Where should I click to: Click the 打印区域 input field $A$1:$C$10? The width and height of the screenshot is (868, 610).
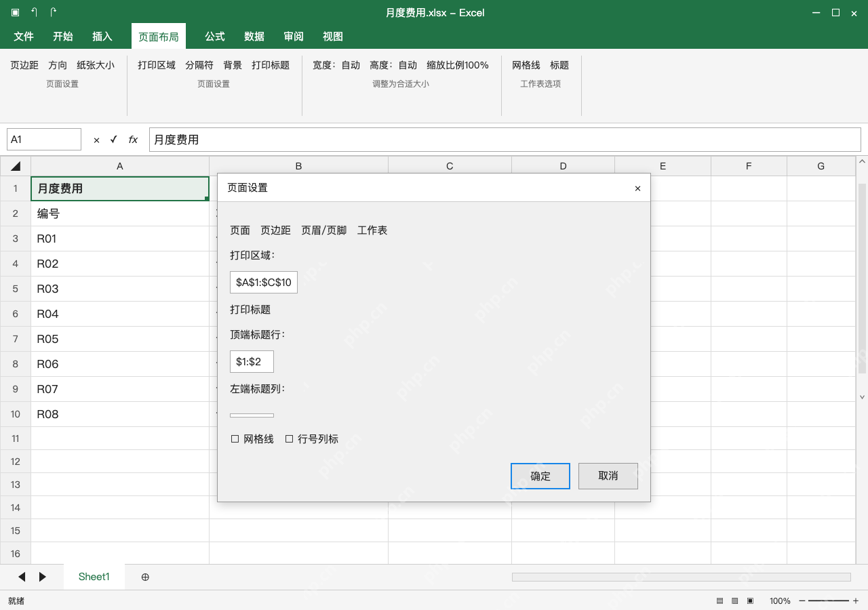[264, 282]
